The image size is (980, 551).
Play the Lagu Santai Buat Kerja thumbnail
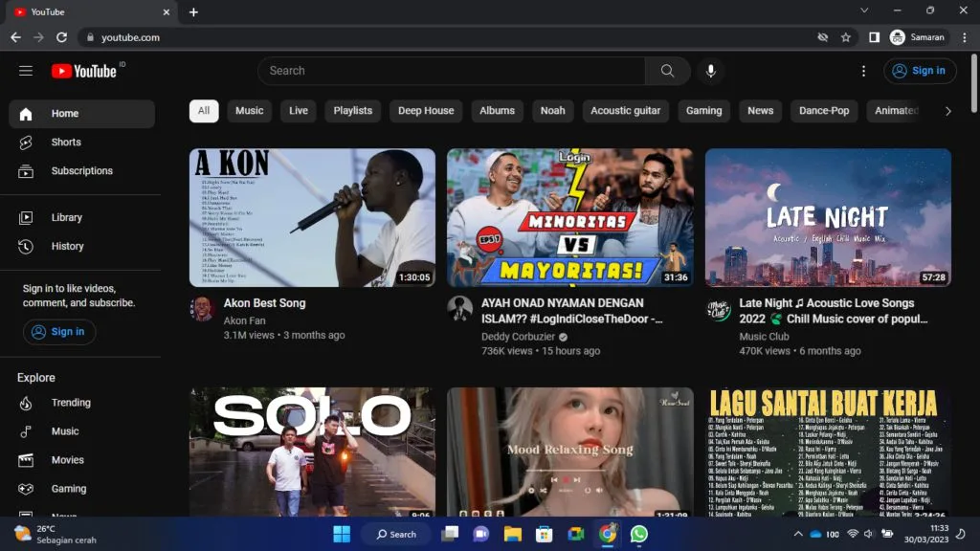click(828, 452)
